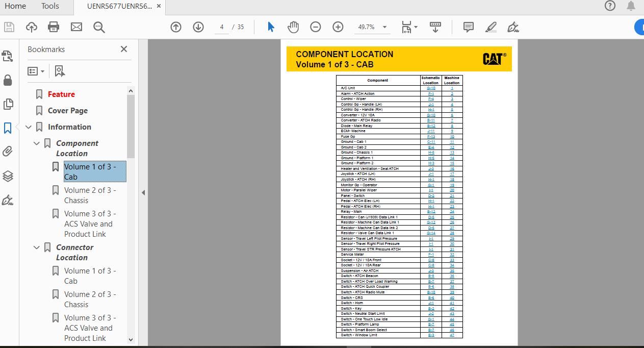Click the sidebar security lock icon
This screenshot has width=644, height=348.
8,80
